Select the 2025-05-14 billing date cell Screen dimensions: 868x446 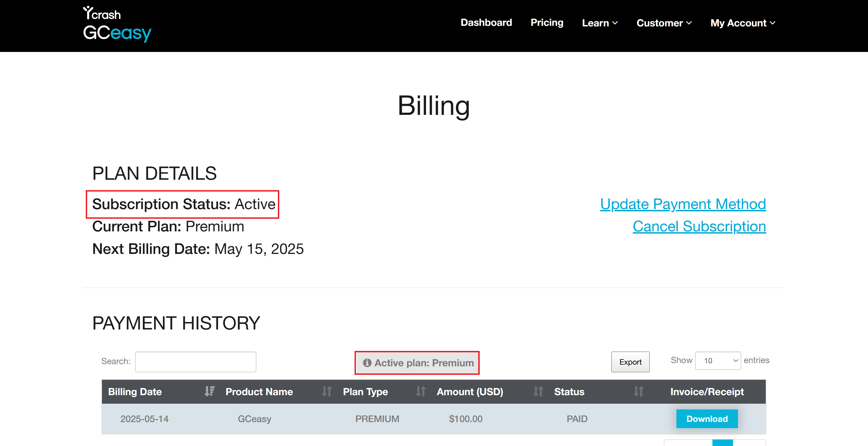pos(144,419)
